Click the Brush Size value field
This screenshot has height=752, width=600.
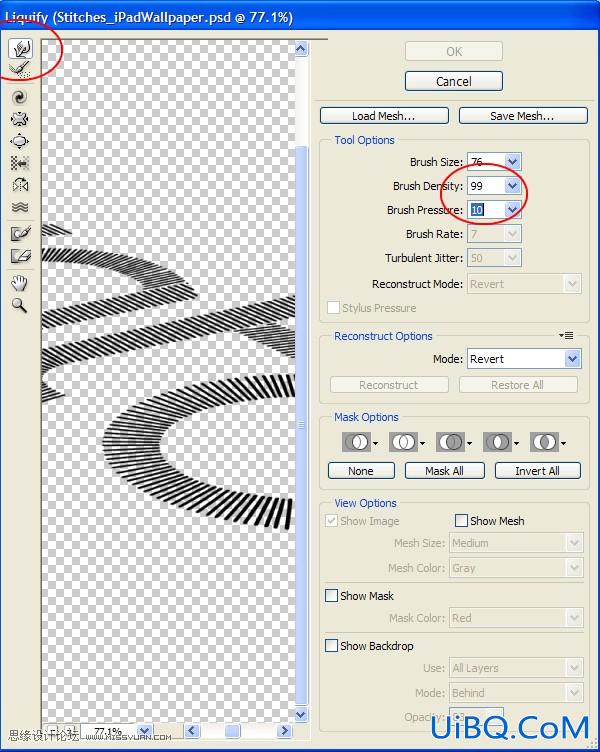pos(486,162)
